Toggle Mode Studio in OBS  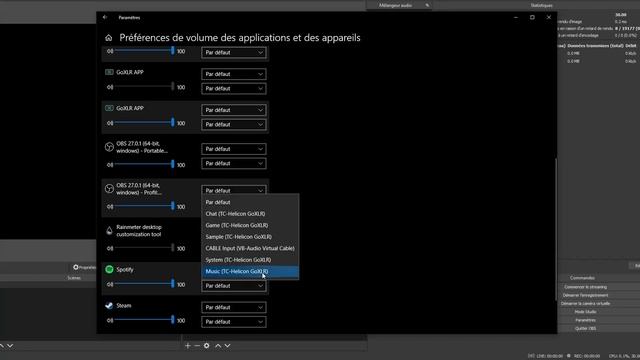pyautogui.click(x=585, y=312)
